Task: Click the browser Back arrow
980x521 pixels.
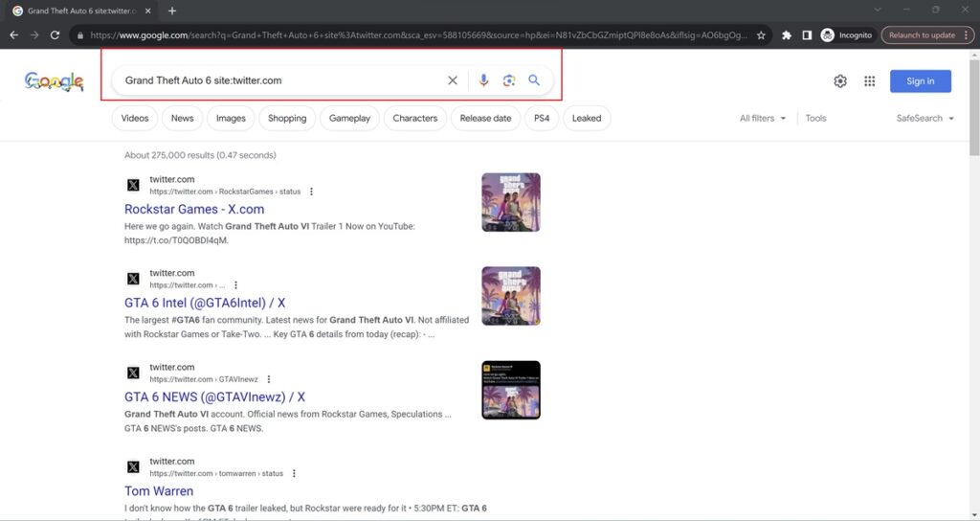Action: (13, 35)
